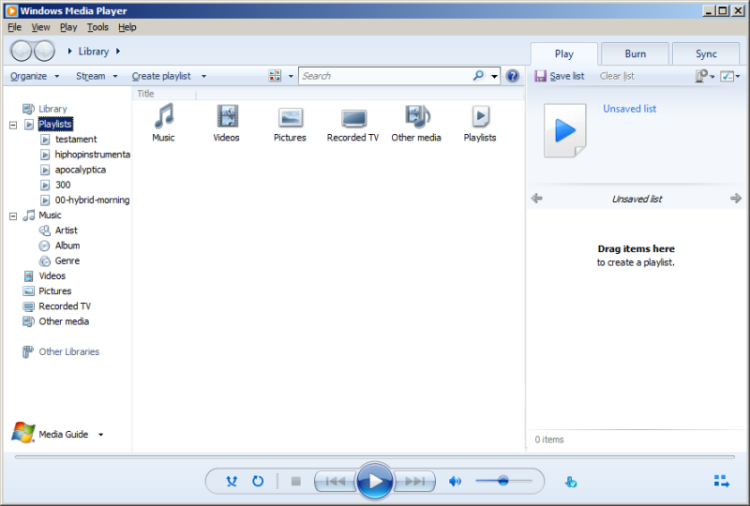The image size is (750, 506).
Task: Click the Previous track button
Action: click(x=335, y=481)
